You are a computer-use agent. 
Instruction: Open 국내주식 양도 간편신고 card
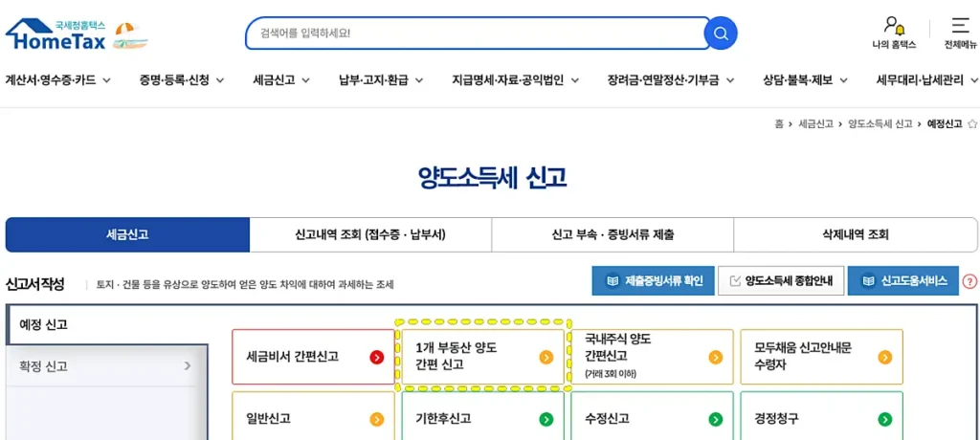[x=653, y=357]
